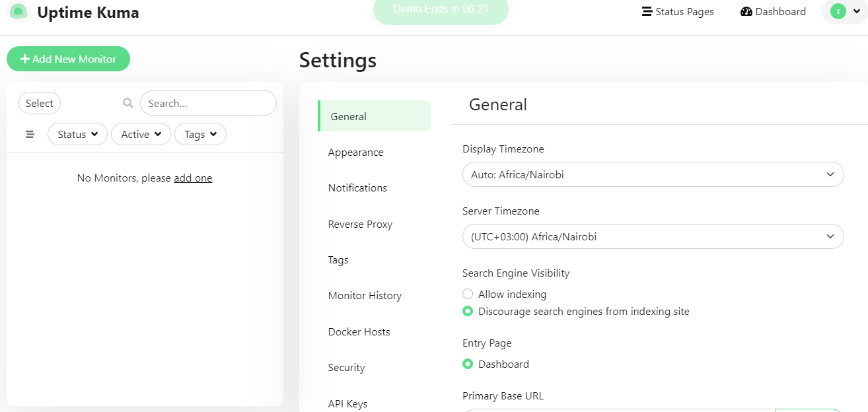This screenshot has width=868, height=412.
Task: Select the Allow indexing option
Action: [468, 294]
